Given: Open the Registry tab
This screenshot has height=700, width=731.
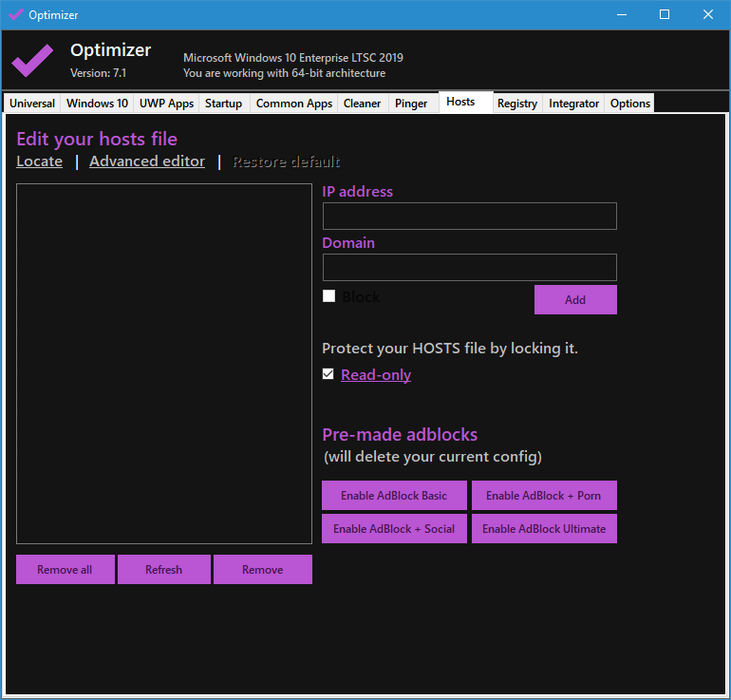Looking at the screenshot, I should tap(516, 104).
